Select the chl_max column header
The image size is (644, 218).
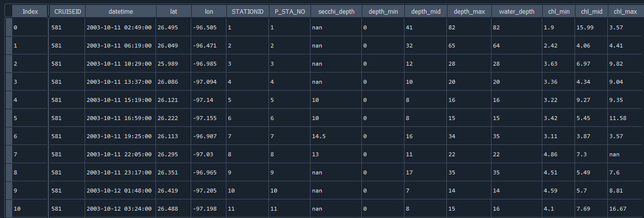[x=624, y=11]
